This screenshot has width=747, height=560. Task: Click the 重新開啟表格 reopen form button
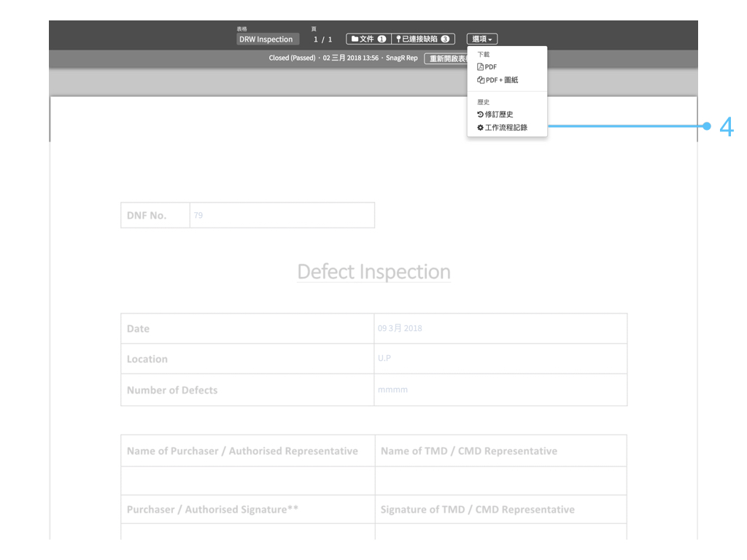(446, 58)
